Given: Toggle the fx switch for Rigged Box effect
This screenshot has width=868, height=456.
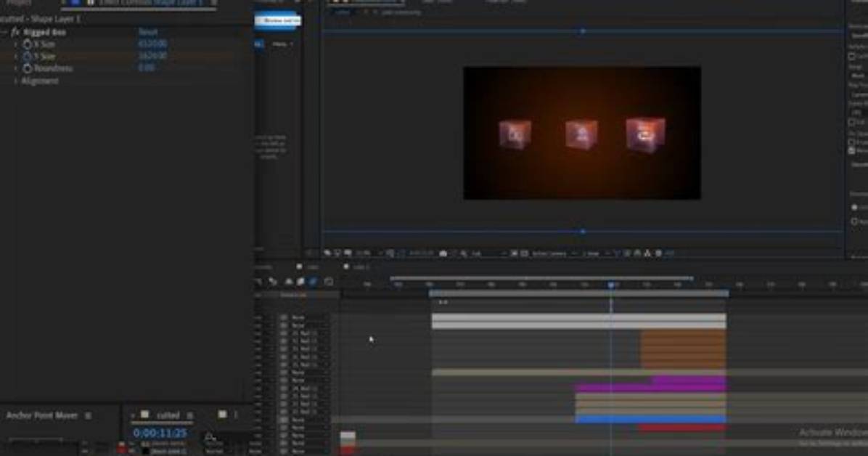Looking at the screenshot, I should 15,33.
